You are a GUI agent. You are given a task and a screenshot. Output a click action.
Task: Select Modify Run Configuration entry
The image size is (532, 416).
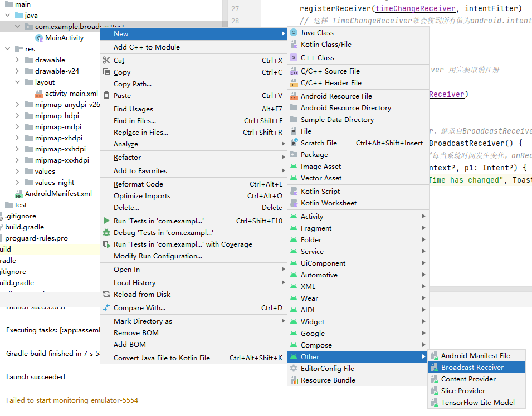(x=193, y=256)
